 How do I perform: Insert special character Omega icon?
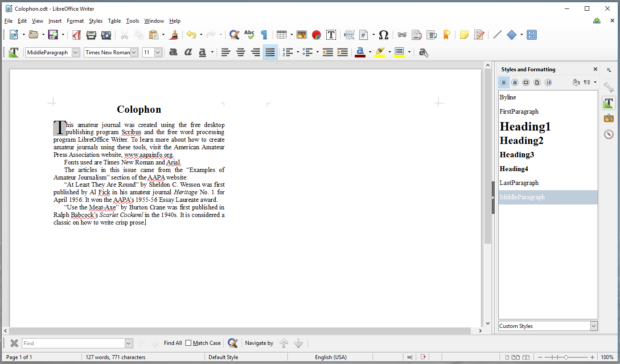point(383,35)
